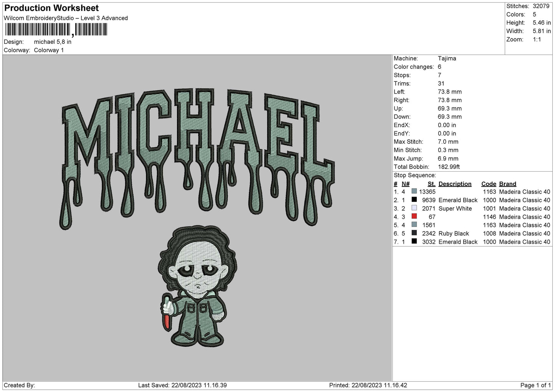Click the Machine value Tajima
This screenshot has width=555, height=392.
click(447, 58)
